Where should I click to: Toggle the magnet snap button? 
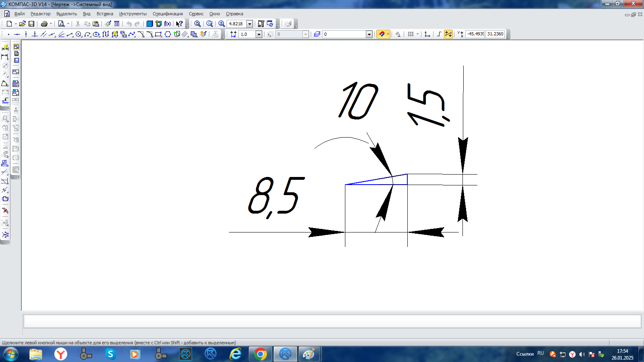[382, 34]
